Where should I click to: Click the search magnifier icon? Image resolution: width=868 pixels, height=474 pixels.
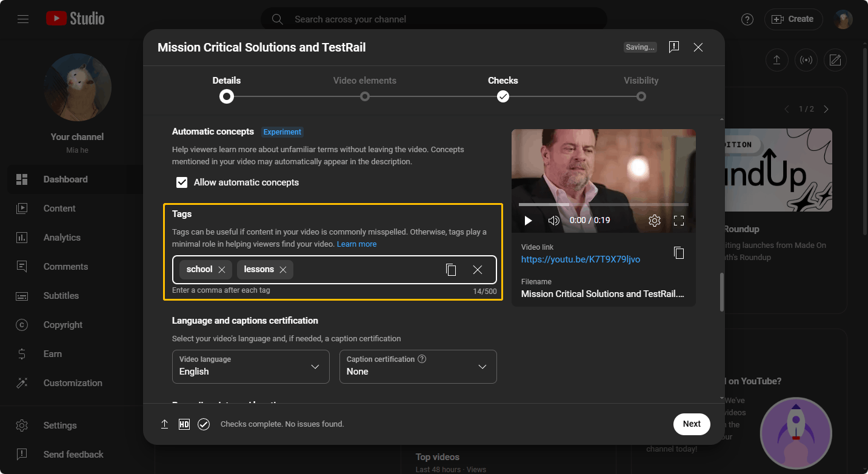278,19
